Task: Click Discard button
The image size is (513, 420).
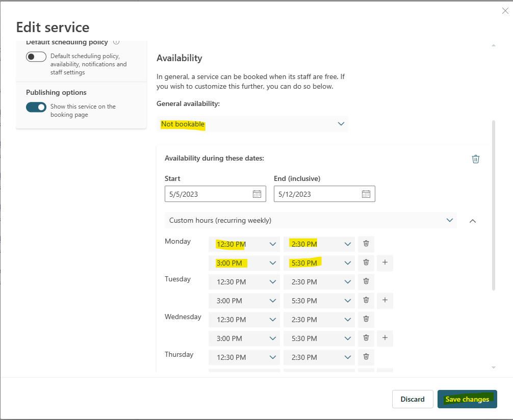Action: 413,399
